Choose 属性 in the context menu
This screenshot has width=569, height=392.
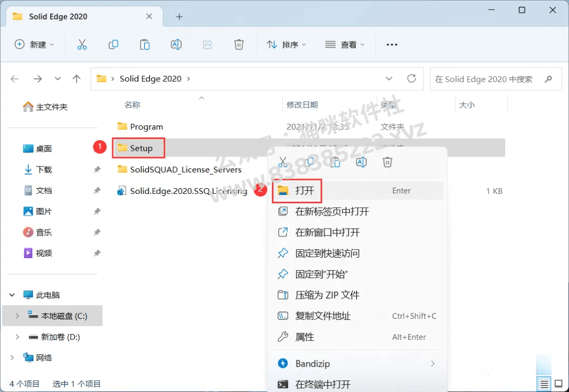tap(359, 337)
